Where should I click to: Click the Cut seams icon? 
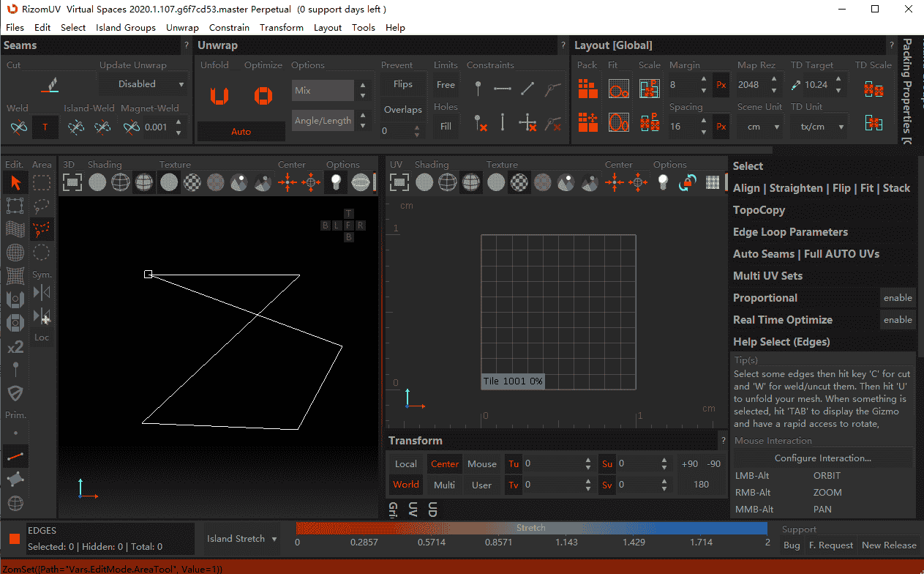coord(49,84)
